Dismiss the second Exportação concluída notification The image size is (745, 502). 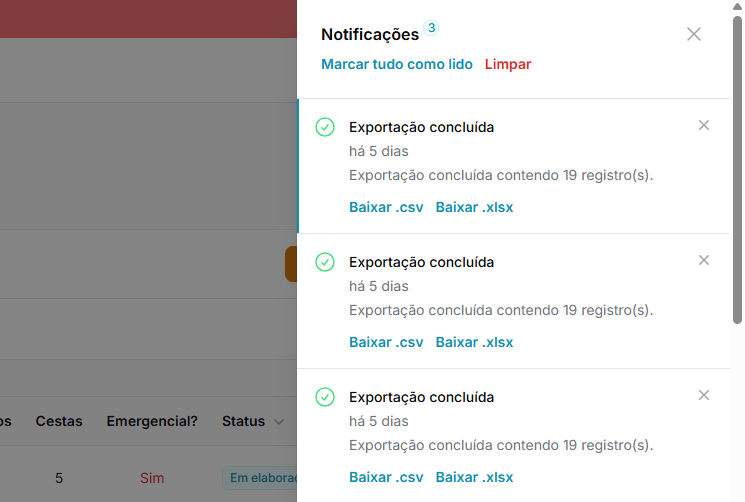point(704,260)
